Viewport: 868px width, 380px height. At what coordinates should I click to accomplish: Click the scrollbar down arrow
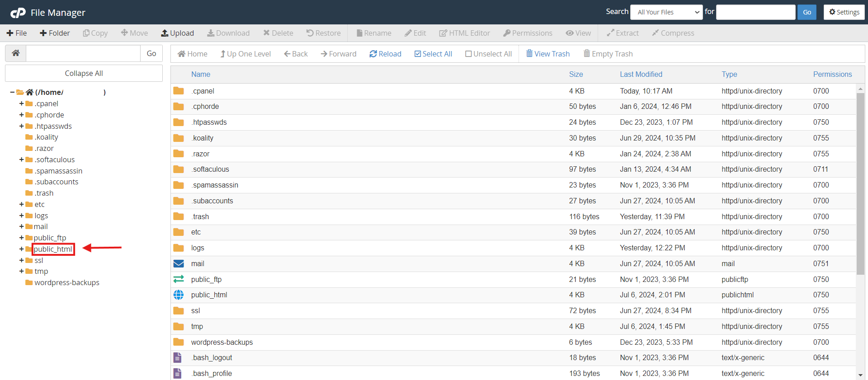click(x=860, y=375)
